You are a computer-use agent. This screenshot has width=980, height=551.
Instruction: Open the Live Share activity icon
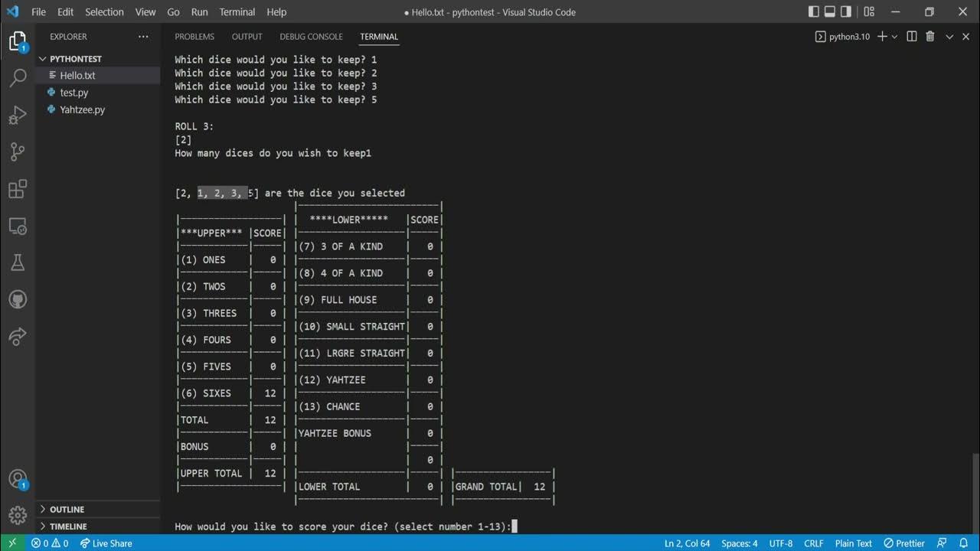click(x=18, y=335)
